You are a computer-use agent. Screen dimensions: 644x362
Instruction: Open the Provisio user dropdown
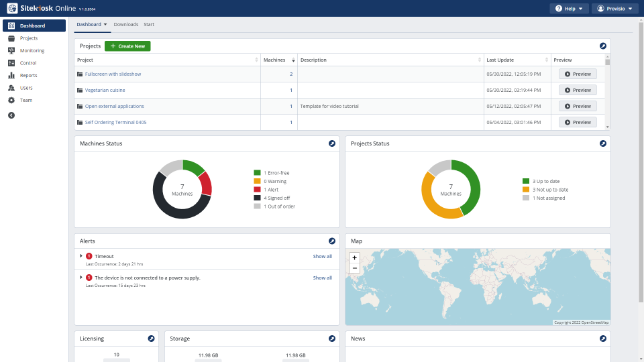(x=614, y=9)
